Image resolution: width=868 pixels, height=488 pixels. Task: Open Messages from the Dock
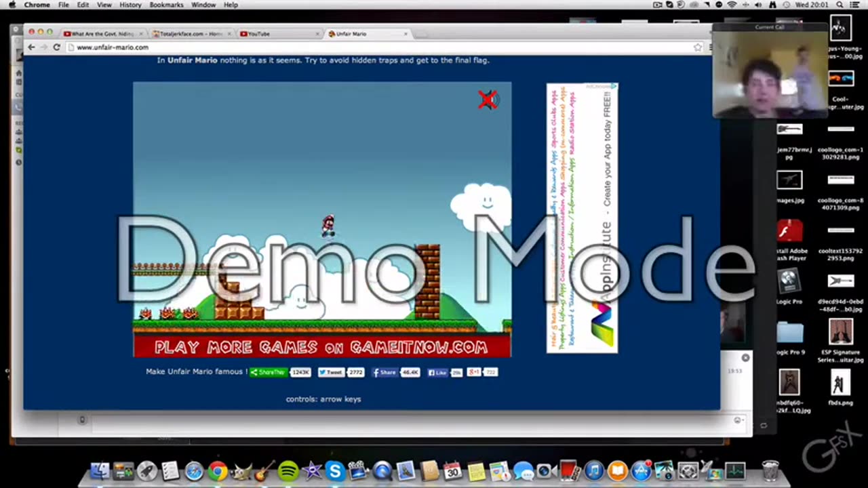pos(523,470)
